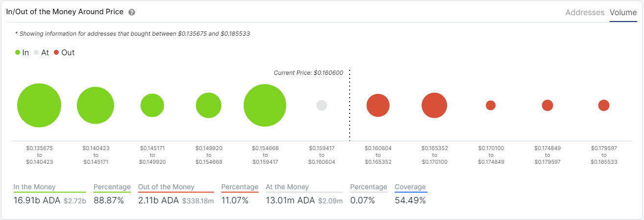Select the $0.174849 to $0.179597 red bubble
Viewport: 644px width, 220px height.
pos(548,105)
